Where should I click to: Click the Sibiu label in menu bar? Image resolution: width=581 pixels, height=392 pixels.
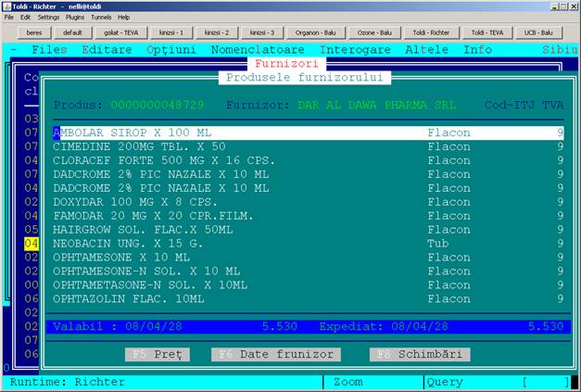pos(561,50)
